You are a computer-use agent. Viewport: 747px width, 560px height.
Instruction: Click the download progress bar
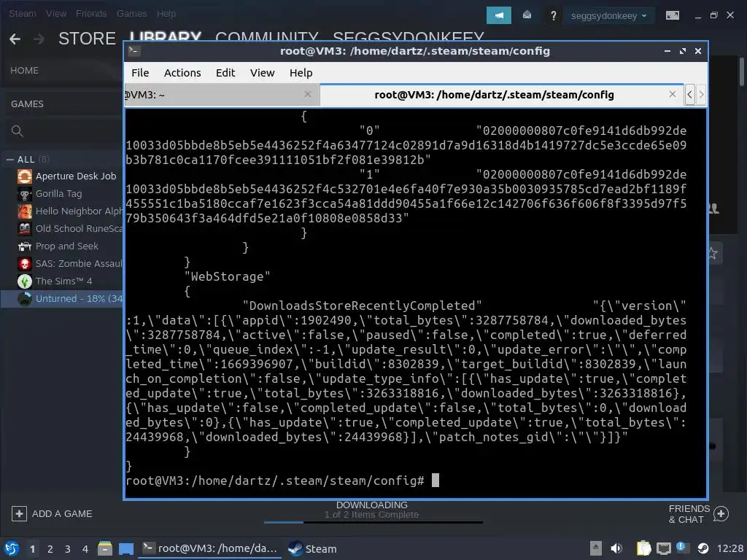373,522
